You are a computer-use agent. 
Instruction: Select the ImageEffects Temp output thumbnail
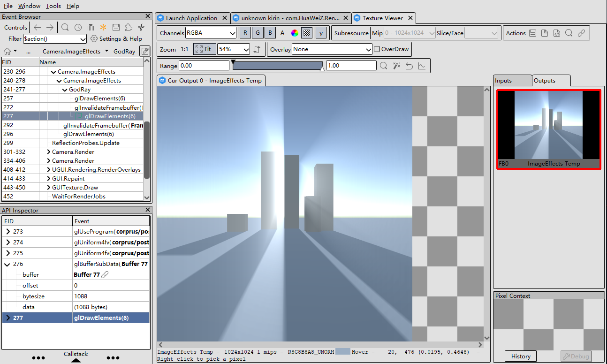pyautogui.click(x=548, y=129)
